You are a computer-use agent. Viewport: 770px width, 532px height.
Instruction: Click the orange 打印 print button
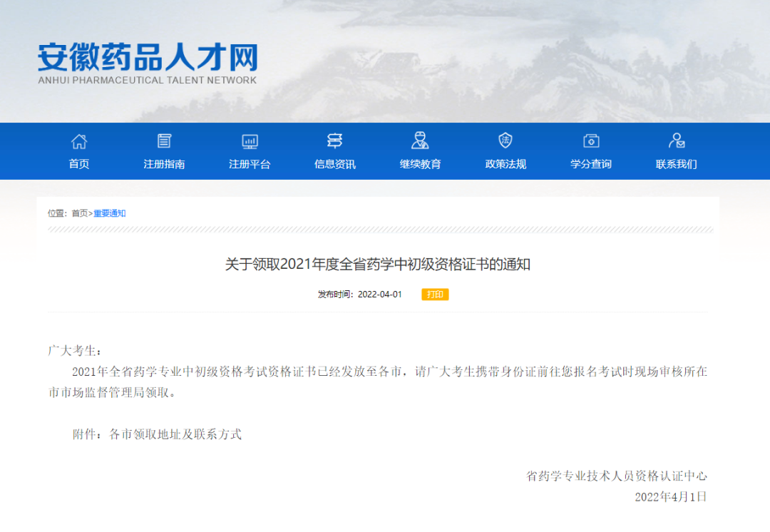[435, 295]
